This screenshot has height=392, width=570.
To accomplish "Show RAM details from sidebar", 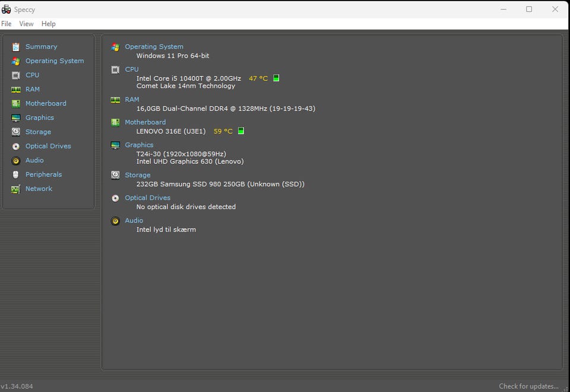I will coord(32,89).
